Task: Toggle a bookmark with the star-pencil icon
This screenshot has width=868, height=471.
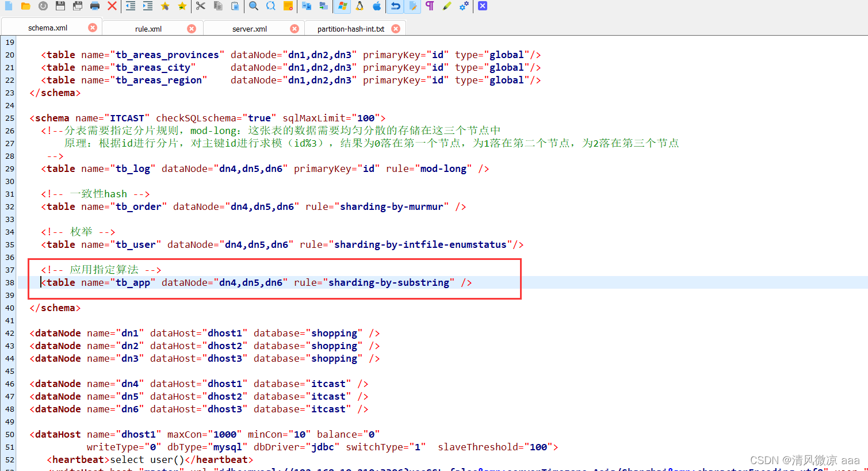Action: tap(165, 6)
